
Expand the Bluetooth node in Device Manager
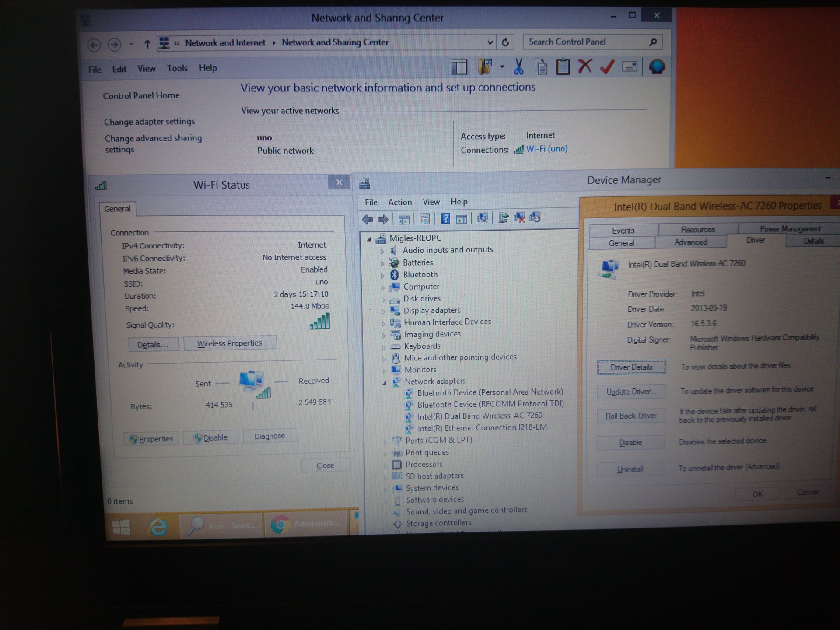[382, 276]
